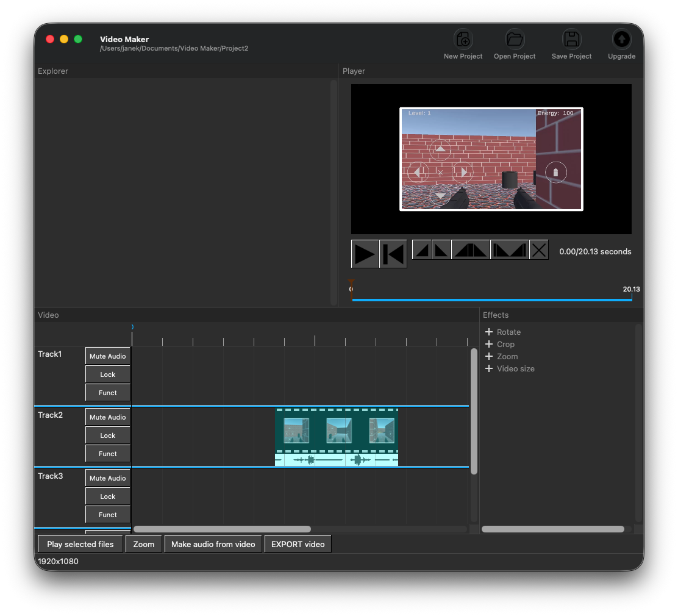Mute audio on Track3
This screenshot has width=678, height=616.
point(108,478)
